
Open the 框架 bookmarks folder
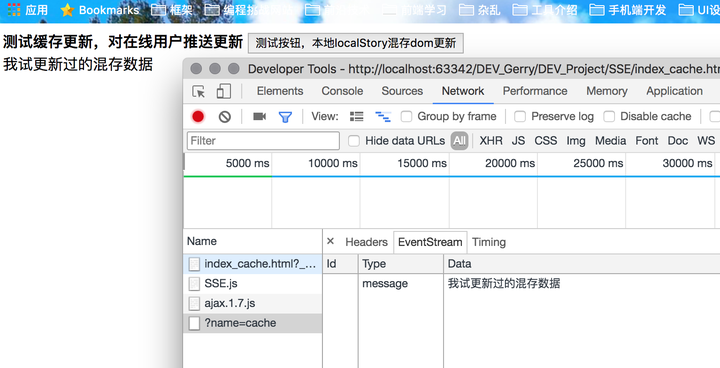point(172,10)
